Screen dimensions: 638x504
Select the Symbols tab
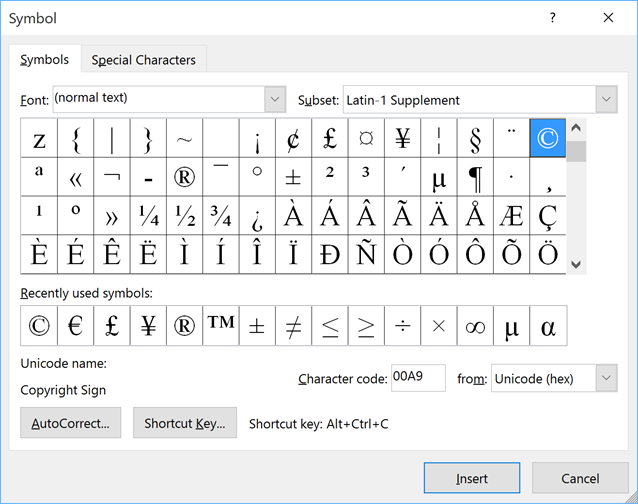(45, 60)
